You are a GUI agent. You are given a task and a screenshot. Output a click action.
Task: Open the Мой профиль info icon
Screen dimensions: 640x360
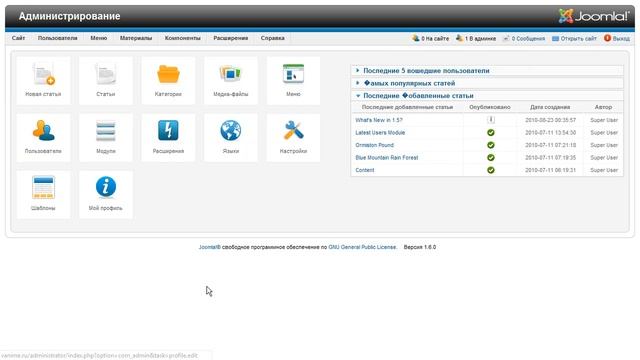(106, 195)
